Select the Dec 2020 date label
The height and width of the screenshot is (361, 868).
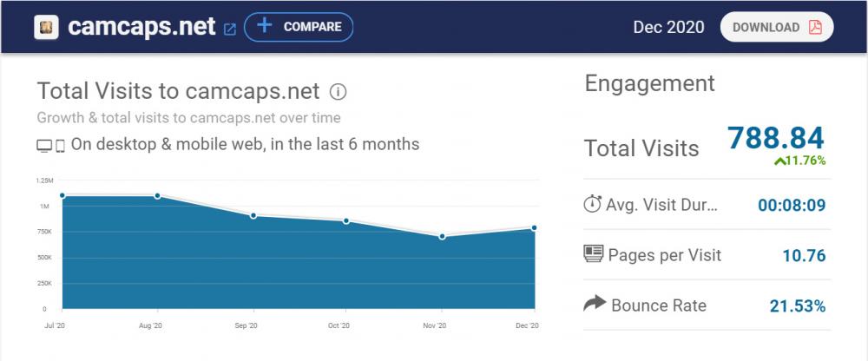[667, 27]
